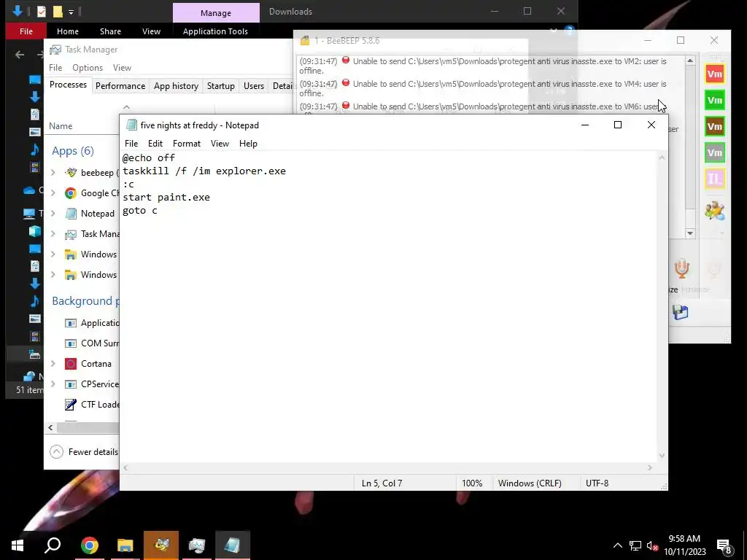The height and width of the screenshot is (560, 747).
Task: Switch to BeeBEEP on the taskbar
Action: tap(161, 545)
